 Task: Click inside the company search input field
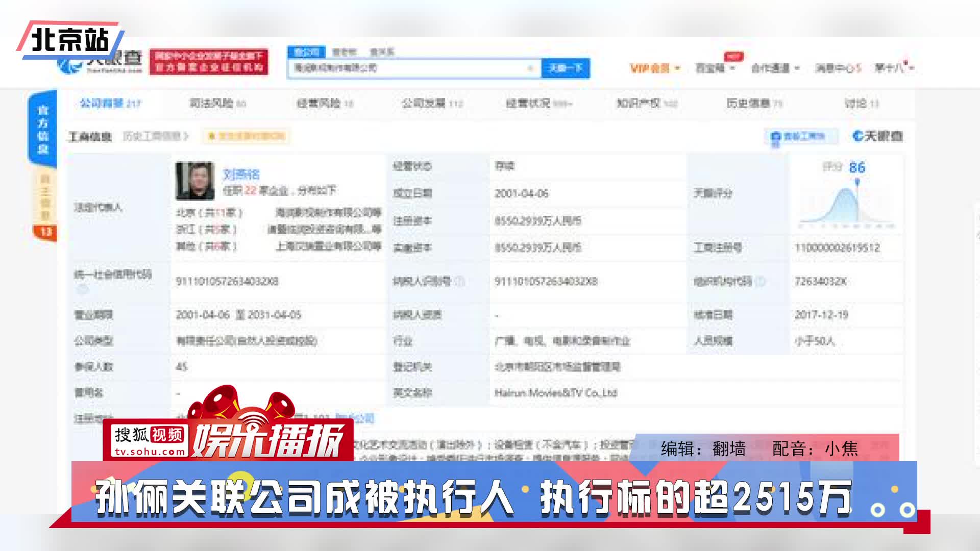click(408, 68)
